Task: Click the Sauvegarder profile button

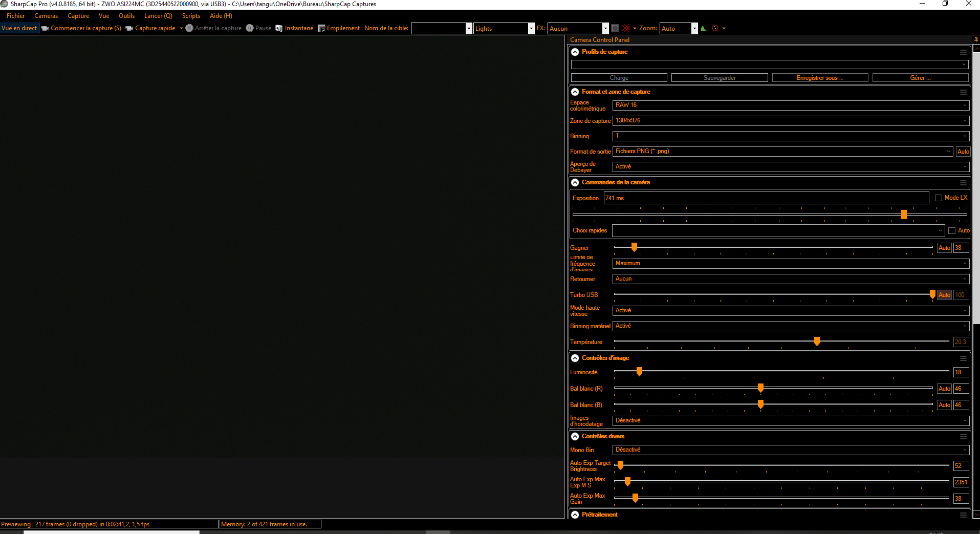Action: tap(720, 78)
